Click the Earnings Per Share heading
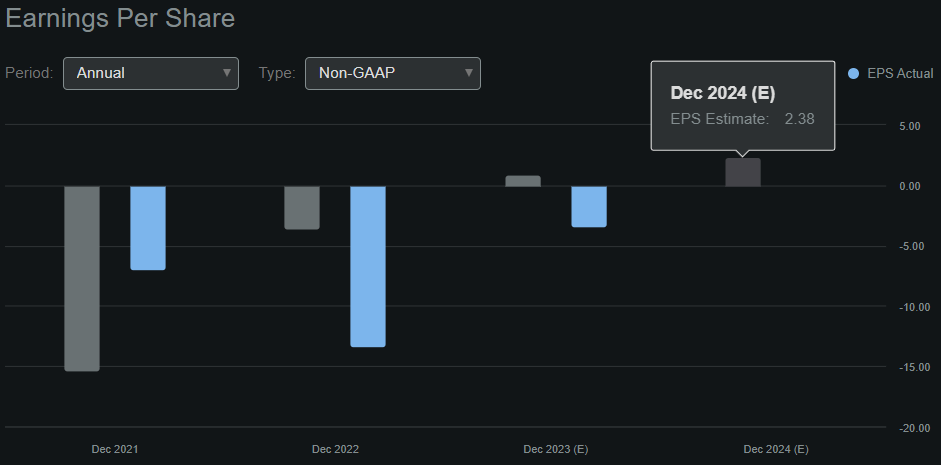This screenshot has width=941, height=465. [121, 19]
